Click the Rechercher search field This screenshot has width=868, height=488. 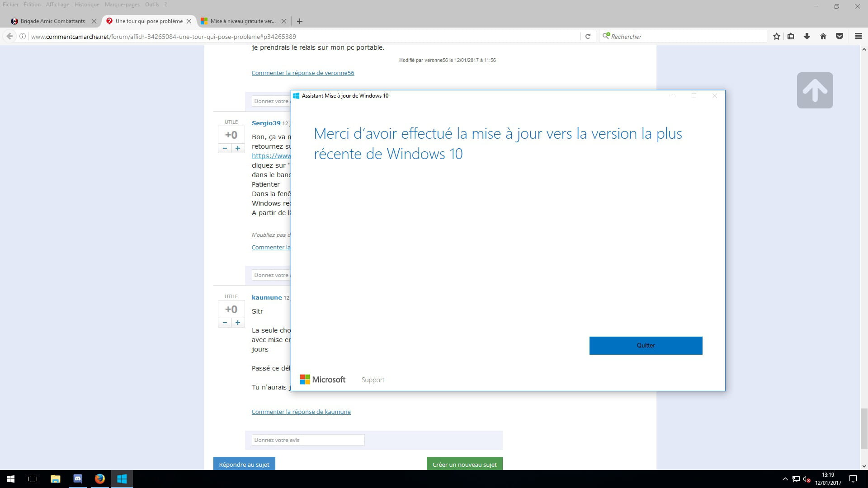pos(683,37)
